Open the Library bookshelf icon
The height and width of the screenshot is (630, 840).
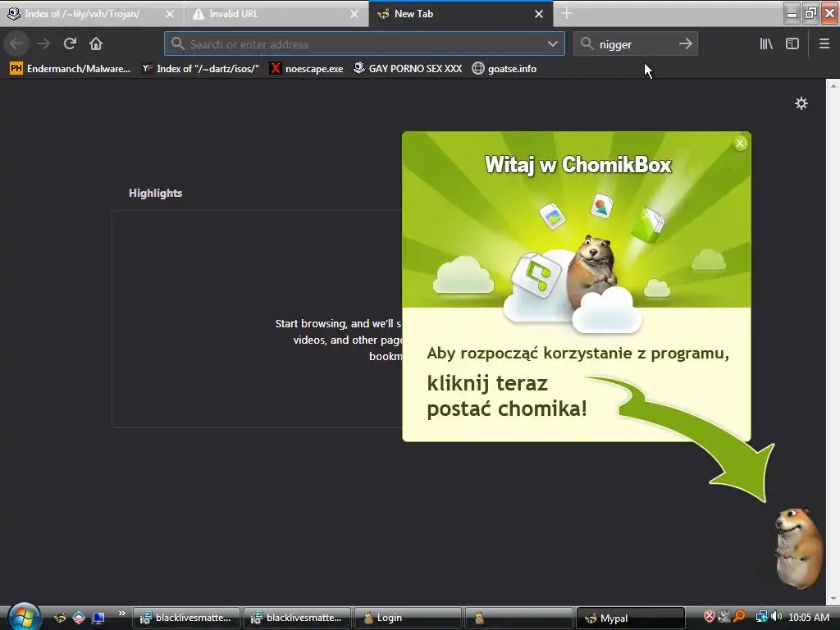click(x=767, y=44)
